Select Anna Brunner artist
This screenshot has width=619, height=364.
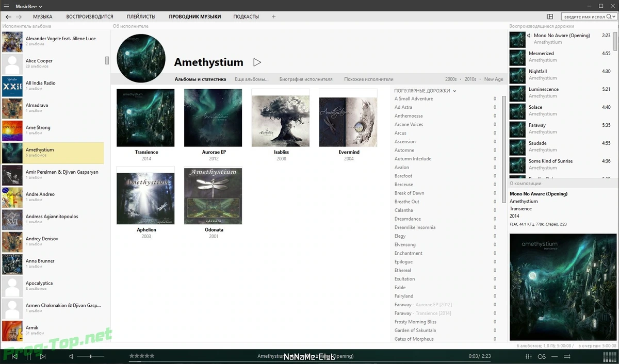(x=53, y=264)
